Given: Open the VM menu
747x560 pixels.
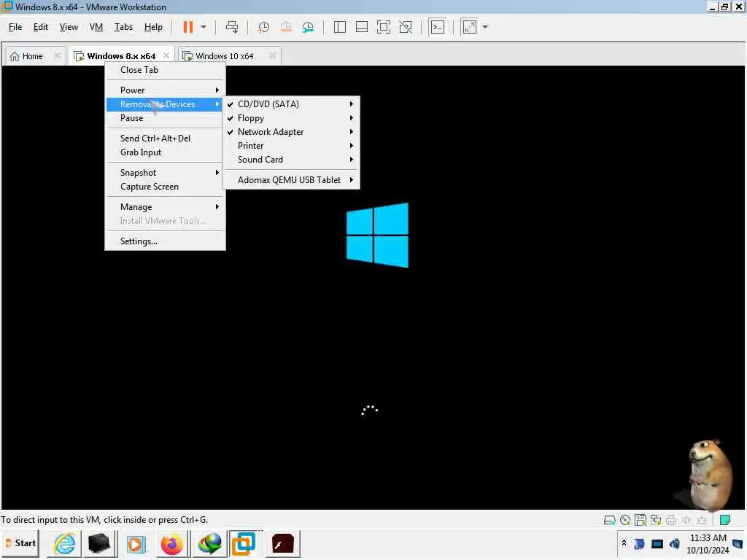Looking at the screenshot, I should click(96, 27).
